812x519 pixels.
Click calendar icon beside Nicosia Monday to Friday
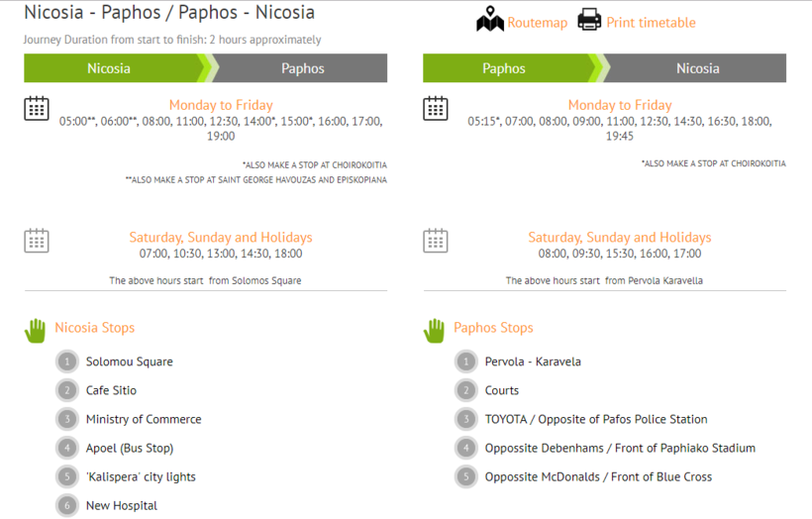click(x=37, y=108)
